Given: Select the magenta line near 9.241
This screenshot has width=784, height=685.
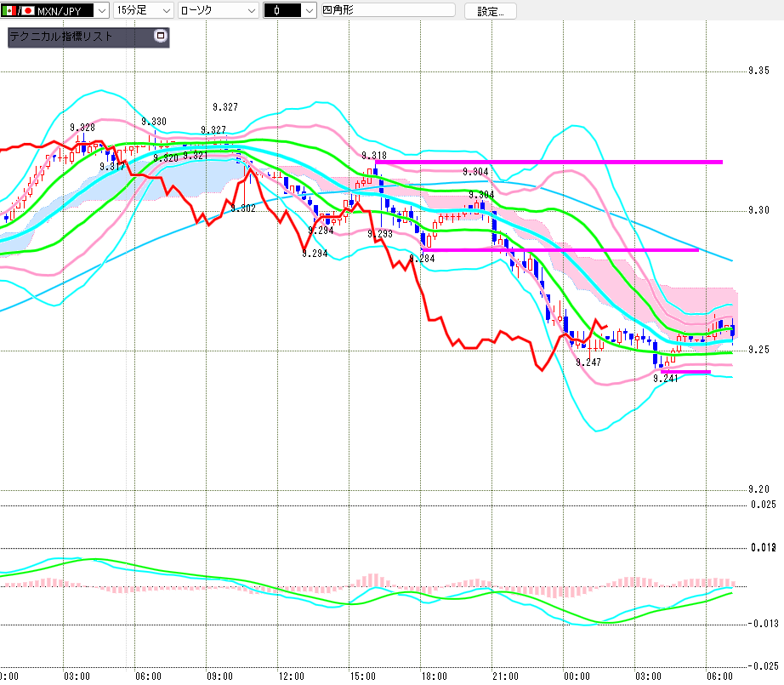Looking at the screenshot, I should (685, 372).
